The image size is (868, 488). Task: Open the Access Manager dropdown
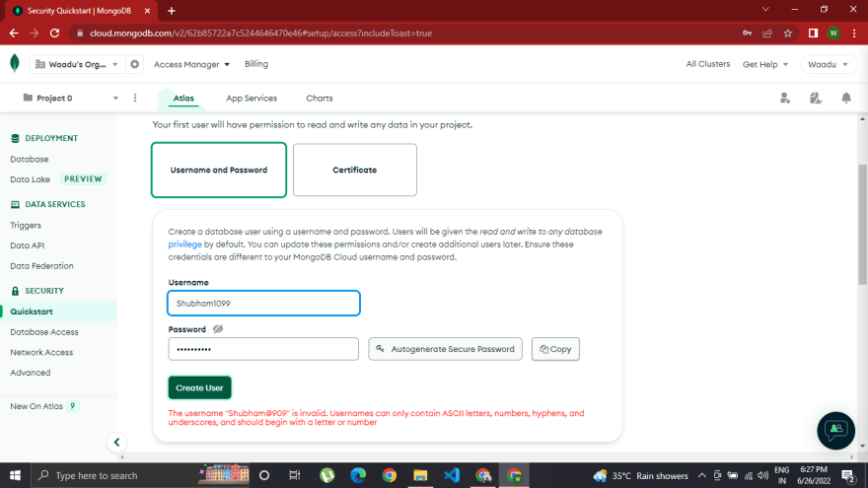coord(191,64)
